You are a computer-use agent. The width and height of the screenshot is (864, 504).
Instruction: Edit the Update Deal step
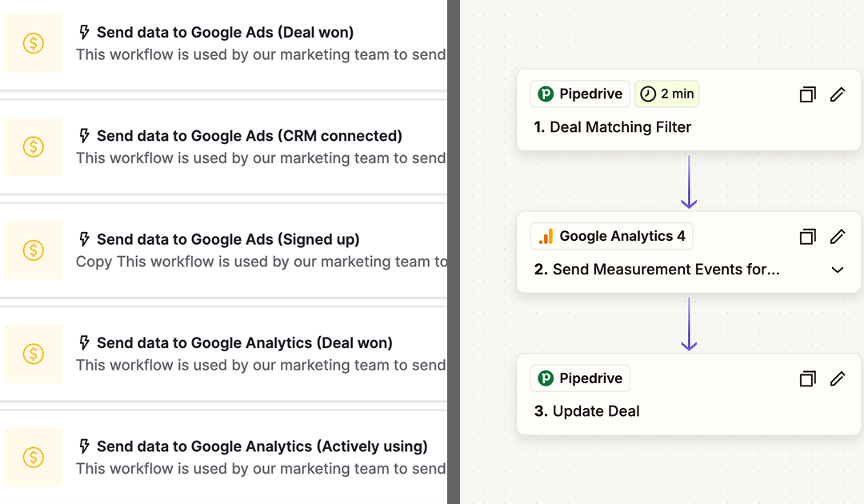tap(838, 378)
